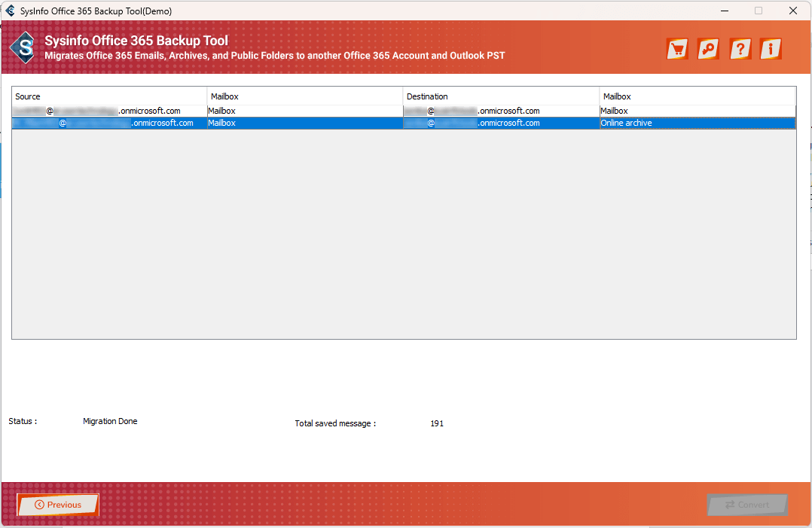Click the Mailbox header next to Source
This screenshot has width=812, height=528.
(x=305, y=96)
